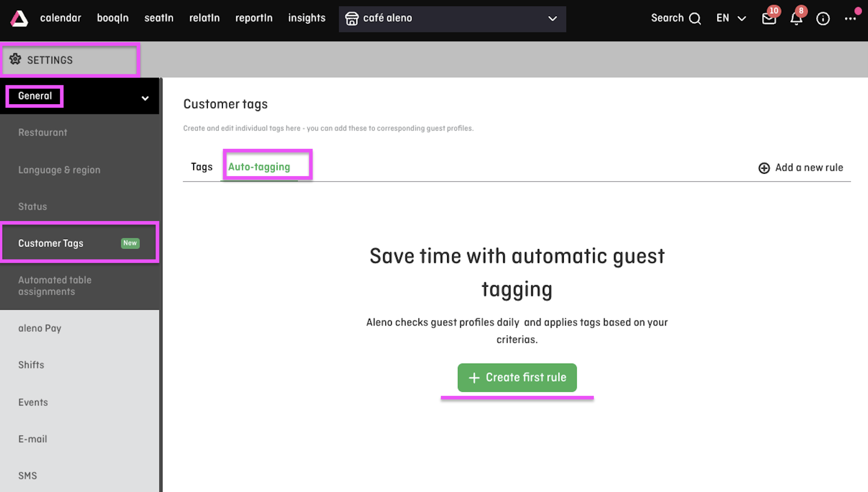Open search via the magnifier icon
868x492 pixels.
695,18
